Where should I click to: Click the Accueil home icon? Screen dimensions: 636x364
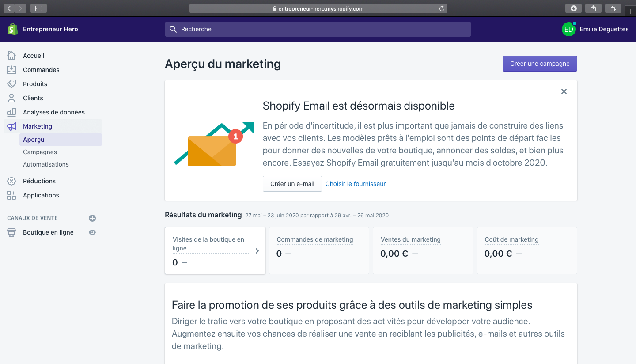pyautogui.click(x=11, y=56)
